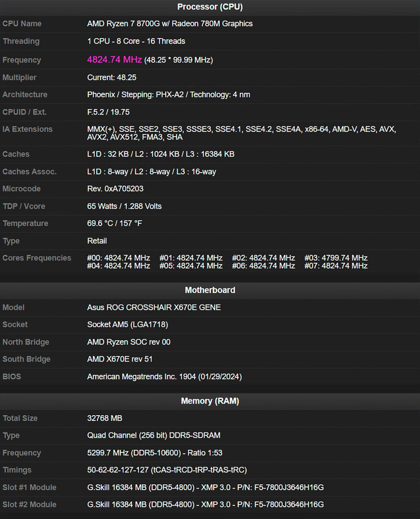Click the 'CPUID / Ext.' row label
This screenshot has width=420, height=519.
point(24,112)
